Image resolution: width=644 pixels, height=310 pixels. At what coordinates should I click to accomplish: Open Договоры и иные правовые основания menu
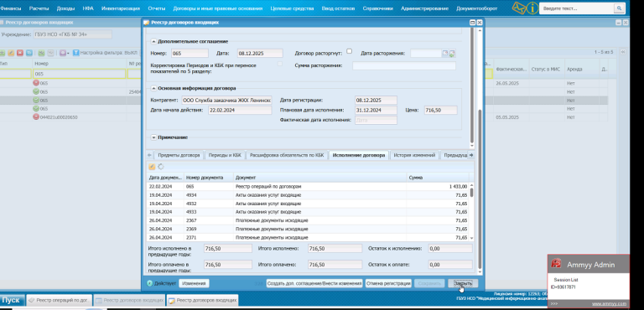pos(218,8)
